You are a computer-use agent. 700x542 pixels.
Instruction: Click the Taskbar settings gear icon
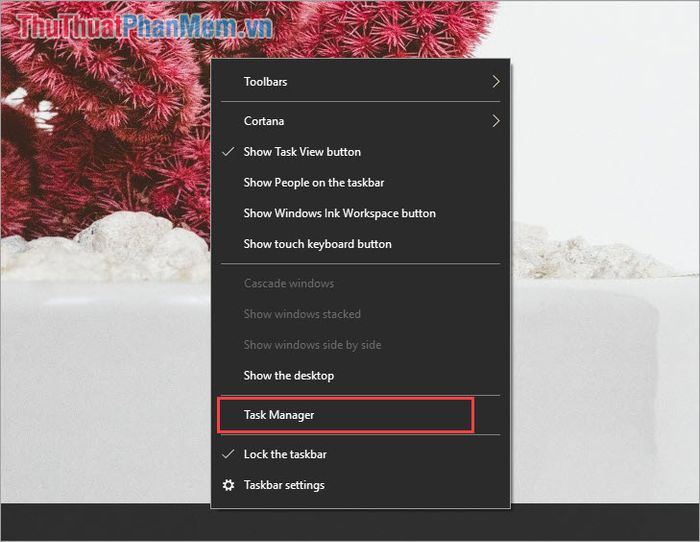pyautogui.click(x=228, y=485)
